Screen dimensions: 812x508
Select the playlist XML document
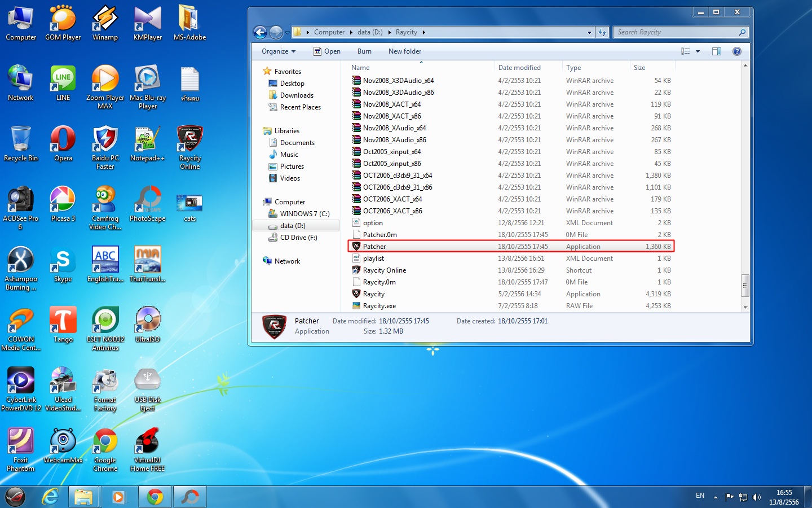511,259
